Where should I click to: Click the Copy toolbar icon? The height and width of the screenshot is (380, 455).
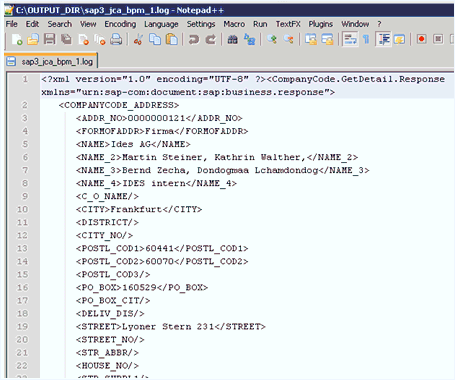(x=155, y=40)
